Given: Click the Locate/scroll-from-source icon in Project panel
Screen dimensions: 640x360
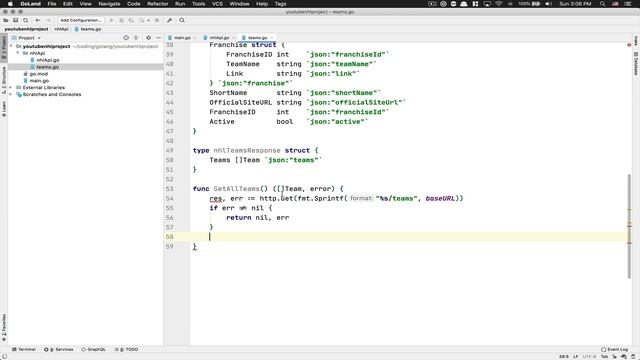Looking at the screenshot, I should pos(126,38).
